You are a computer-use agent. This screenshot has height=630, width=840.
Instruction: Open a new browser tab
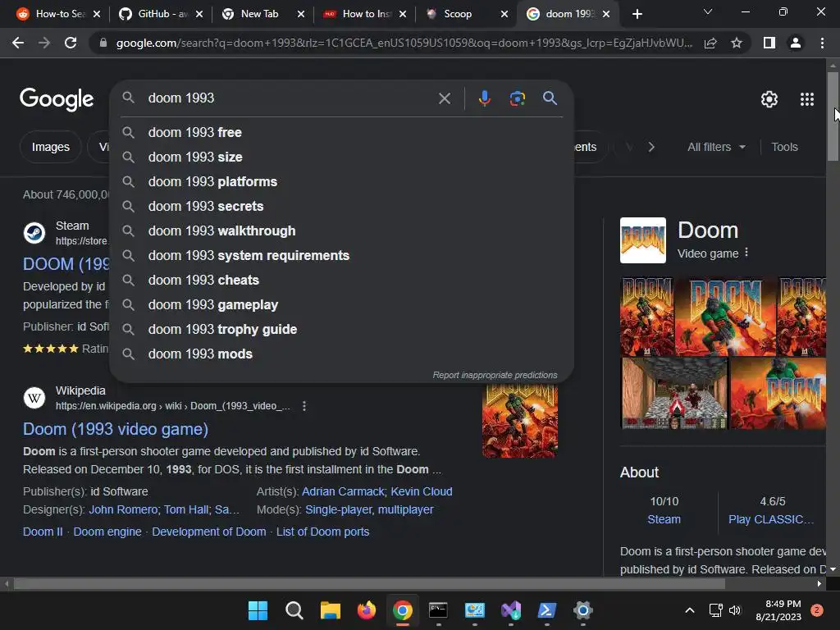pos(637,14)
